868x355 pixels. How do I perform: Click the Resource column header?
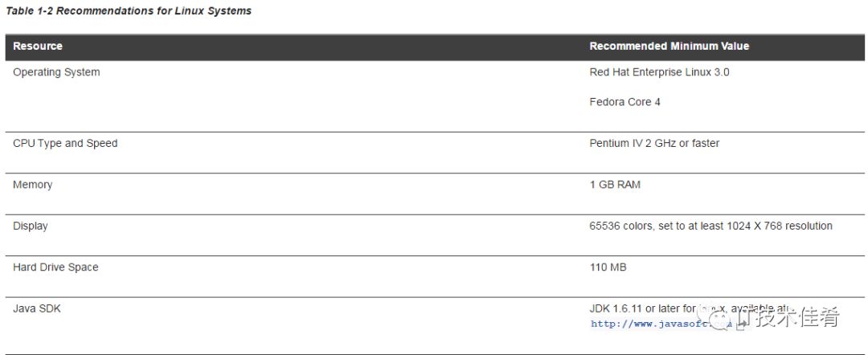tap(38, 47)
